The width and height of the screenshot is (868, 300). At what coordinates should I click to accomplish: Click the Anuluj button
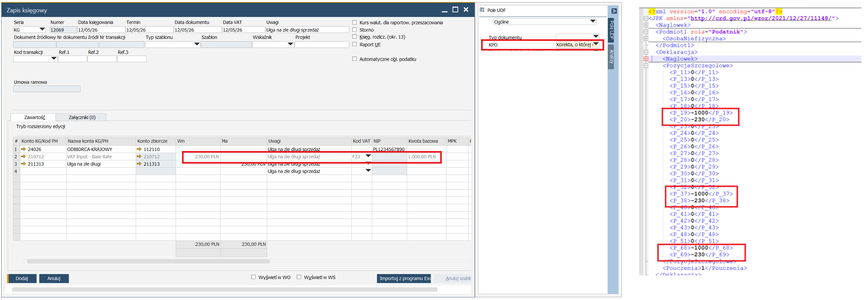pyautogui.click(x=54, y=278)
